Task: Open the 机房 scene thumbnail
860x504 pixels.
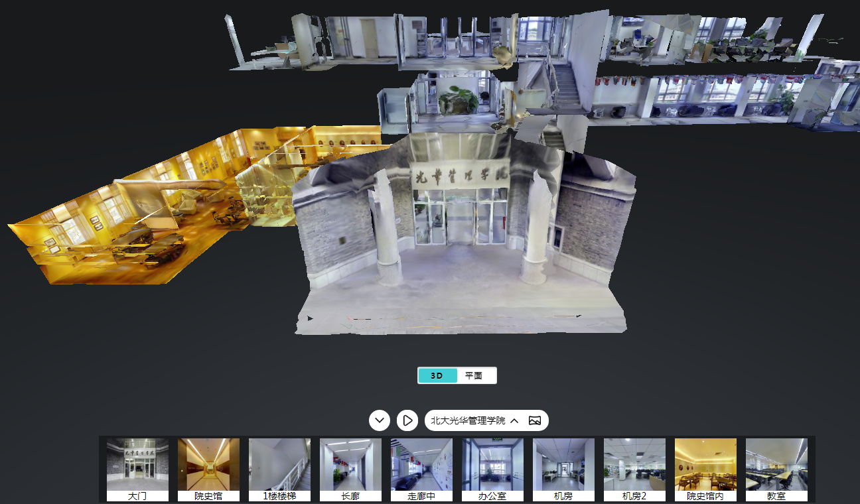Action: (x=563, y=470)
